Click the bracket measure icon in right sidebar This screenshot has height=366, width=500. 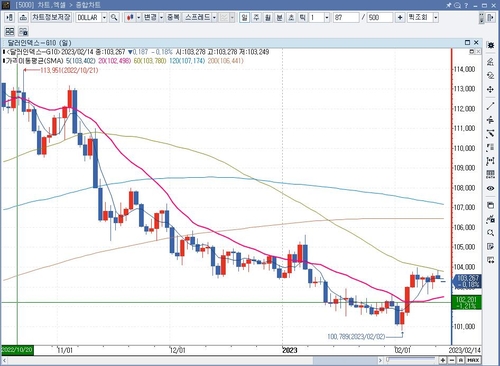pyautogui.click(x=490, y=161)
